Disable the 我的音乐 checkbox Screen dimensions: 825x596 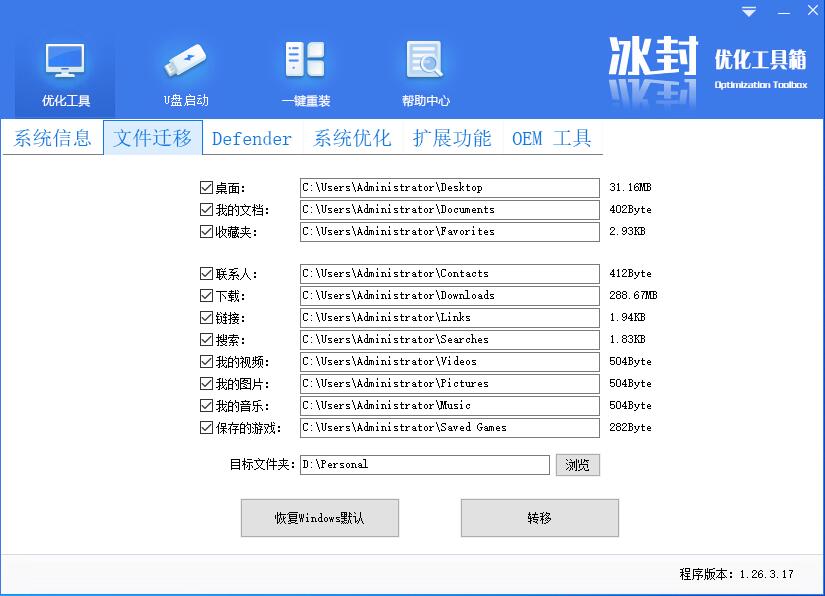(x=207, y=406)
